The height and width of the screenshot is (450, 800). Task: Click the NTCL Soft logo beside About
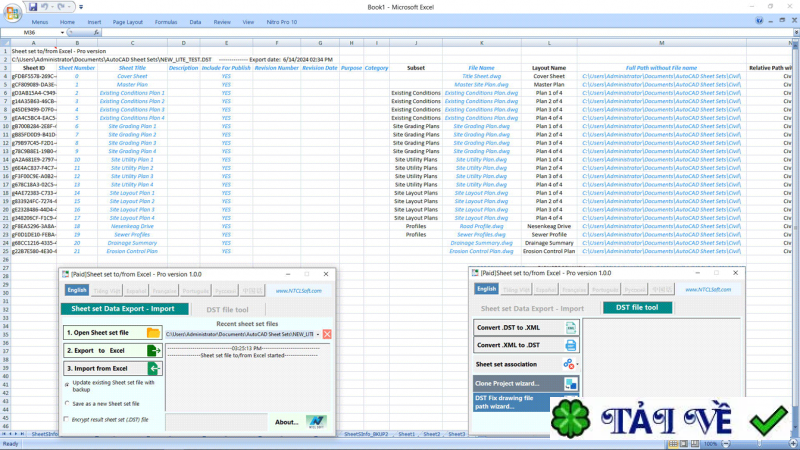(316, 421)
